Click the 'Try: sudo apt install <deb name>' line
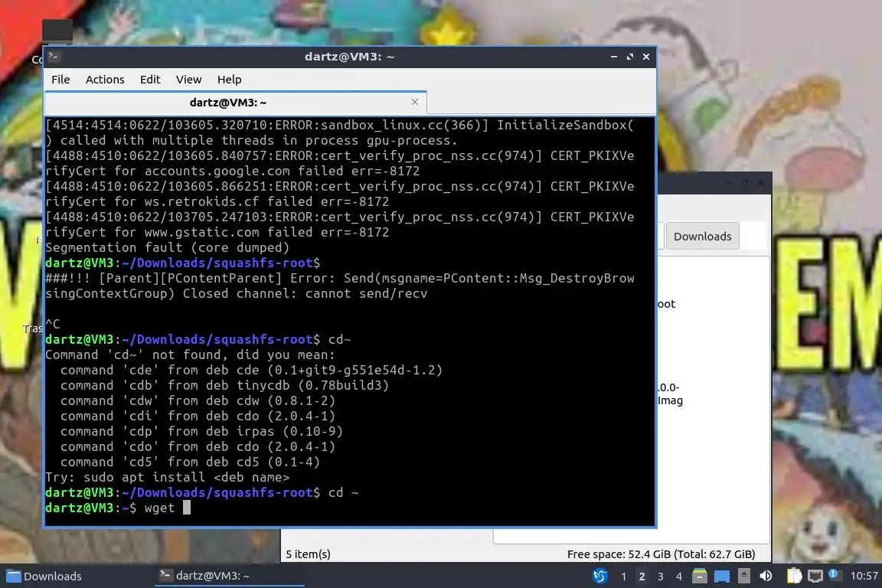 (x=167, y=477)
